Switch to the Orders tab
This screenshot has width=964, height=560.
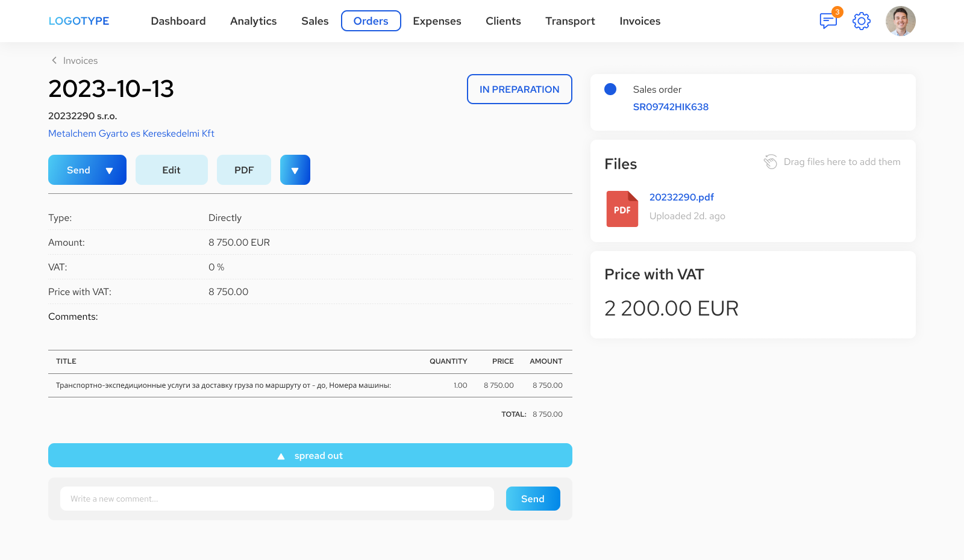click(x=371, y=20)
